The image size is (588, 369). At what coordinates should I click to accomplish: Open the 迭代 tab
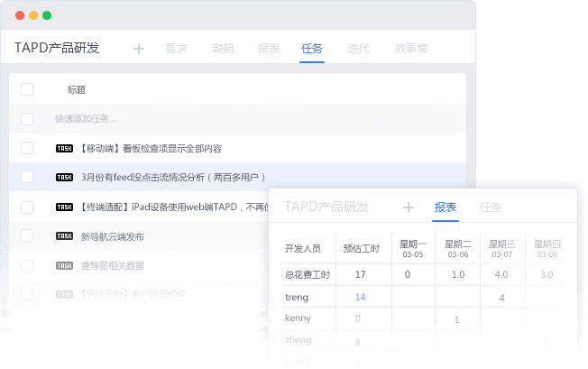[x=359, y=49]
